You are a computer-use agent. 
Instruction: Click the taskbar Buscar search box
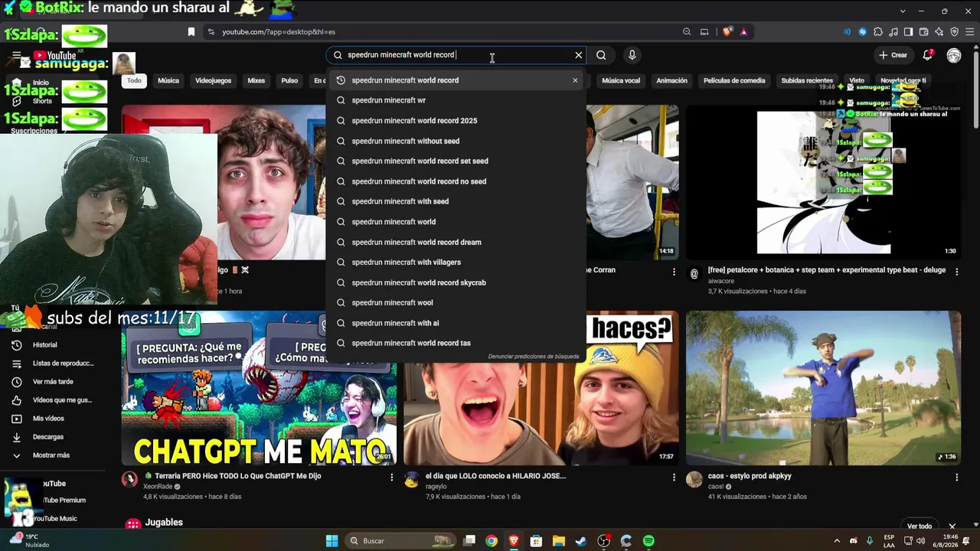(399, 541)
